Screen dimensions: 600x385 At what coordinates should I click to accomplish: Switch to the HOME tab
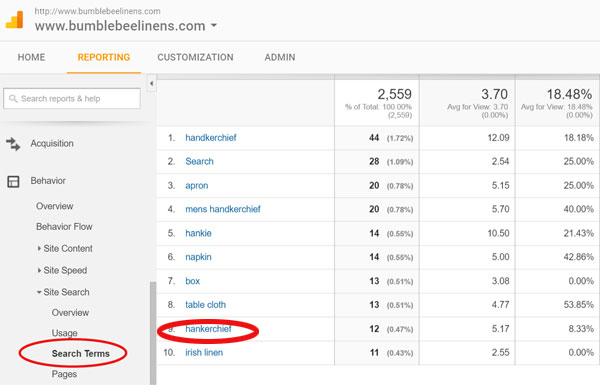31,57
